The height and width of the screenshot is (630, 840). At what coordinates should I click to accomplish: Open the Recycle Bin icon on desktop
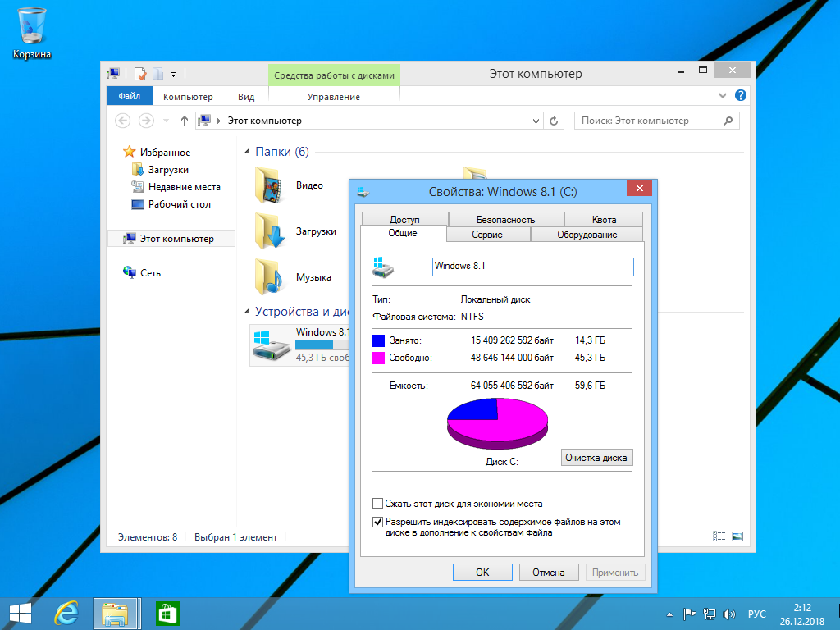tap(32, 33)
